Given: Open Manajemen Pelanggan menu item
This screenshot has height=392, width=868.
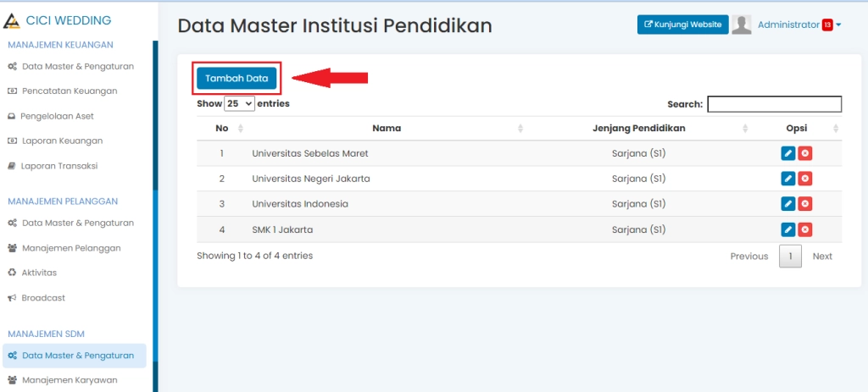Looking at the screenshot, I should pyautogui.click(x=71, y=248).
